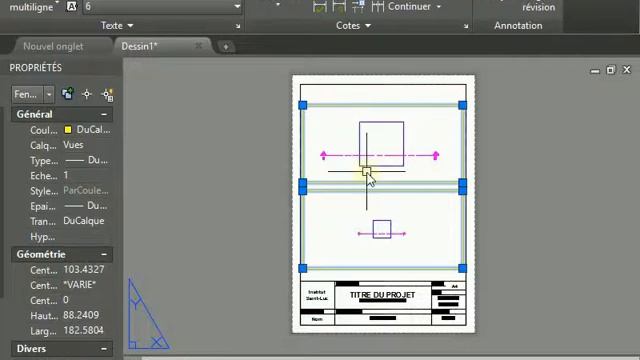Close the Dessin1* tab
The height and width of the screenshot is (360, 640).
198,46
